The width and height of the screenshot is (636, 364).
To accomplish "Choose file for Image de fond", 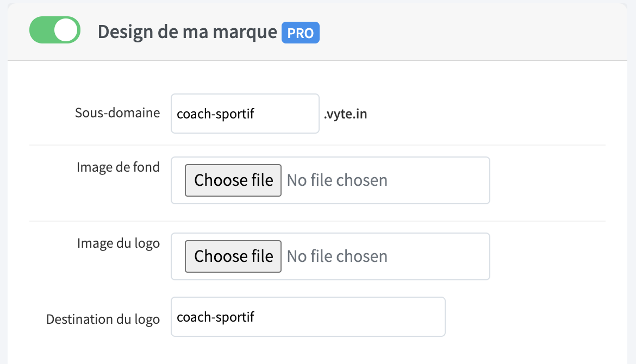I will point(233,180).
